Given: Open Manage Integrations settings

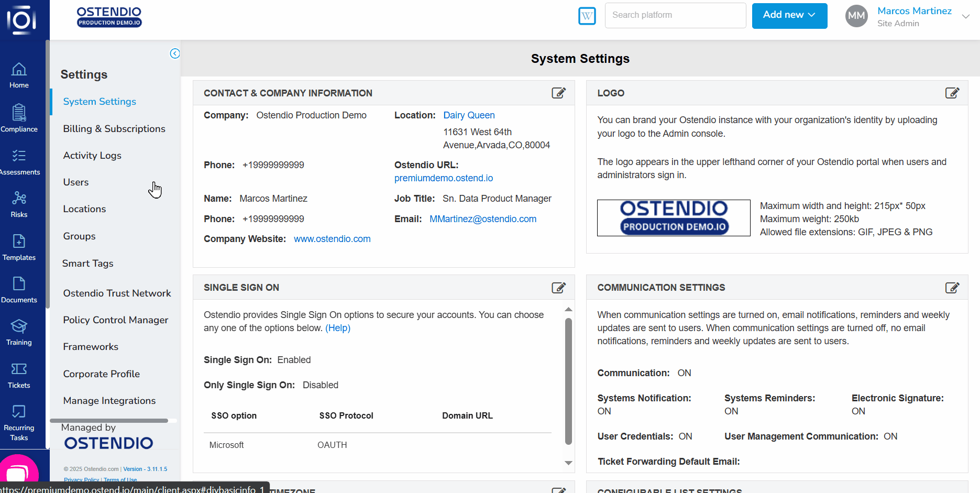Looking at the screenshot, I should [x=109, y=400].
